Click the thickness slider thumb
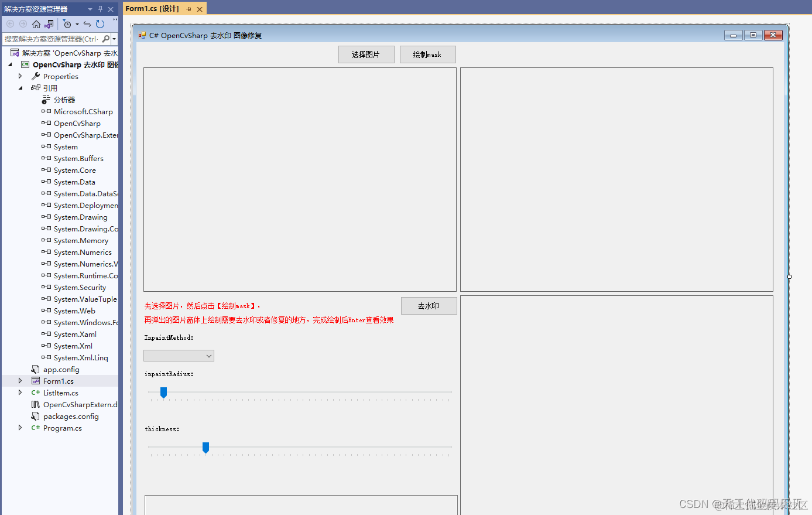Screen dimensions: 812x515 205,448
